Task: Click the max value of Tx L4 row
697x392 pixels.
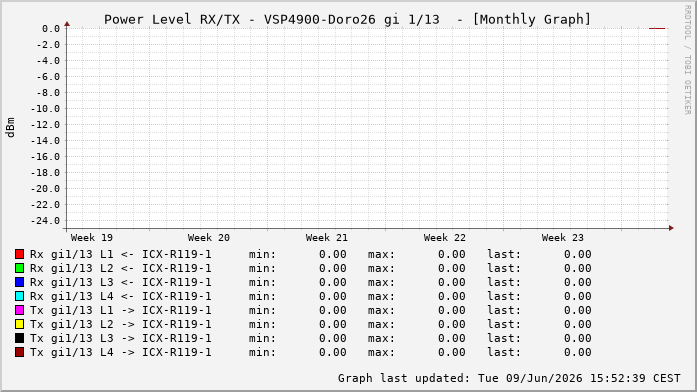Action: [452, 352]
